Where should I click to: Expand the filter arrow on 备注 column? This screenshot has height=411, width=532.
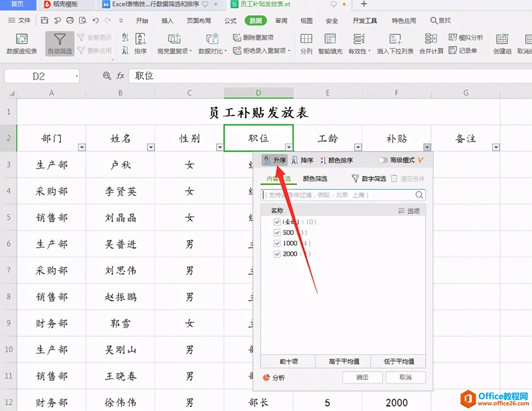coord(496,148)
